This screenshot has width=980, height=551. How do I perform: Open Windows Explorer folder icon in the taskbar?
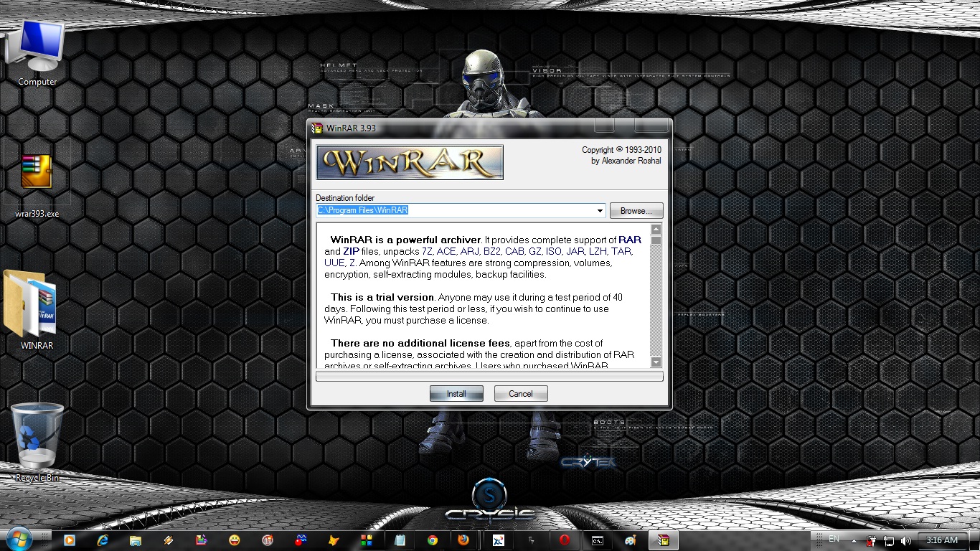pos(136,540)
